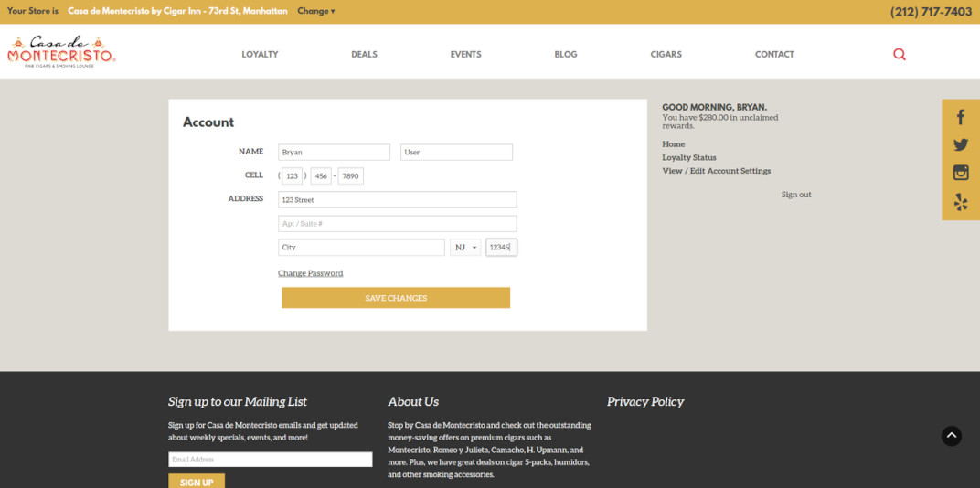Viewport: 980px width, 488px height.
Task: Open the Loyalty menu item
Action: coord(260,54)
